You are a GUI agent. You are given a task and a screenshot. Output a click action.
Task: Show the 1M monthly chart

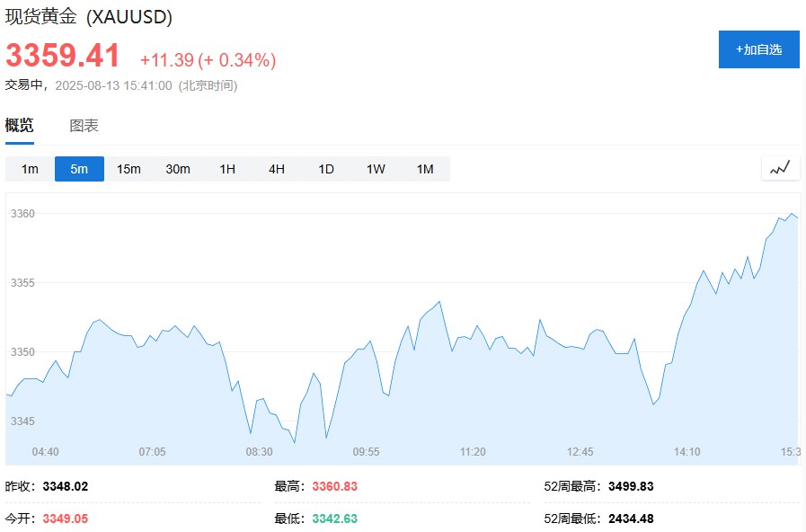click(425, 169)
